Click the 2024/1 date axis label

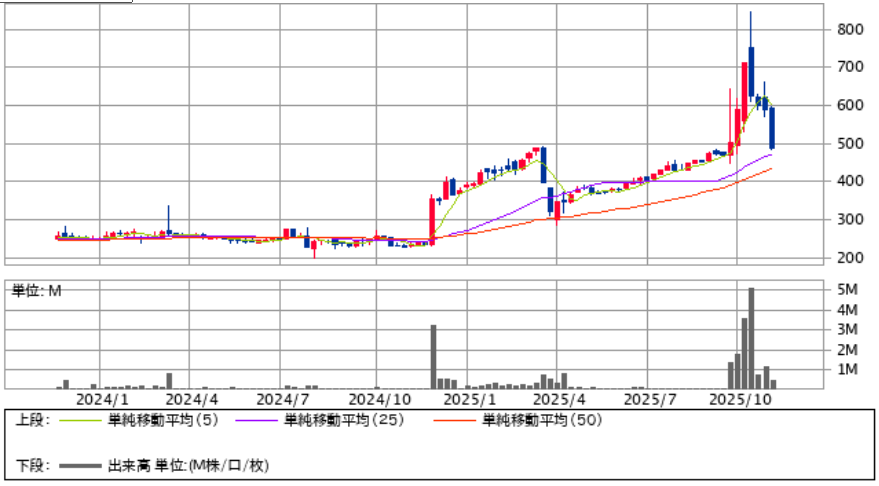(x=97, y=398)
